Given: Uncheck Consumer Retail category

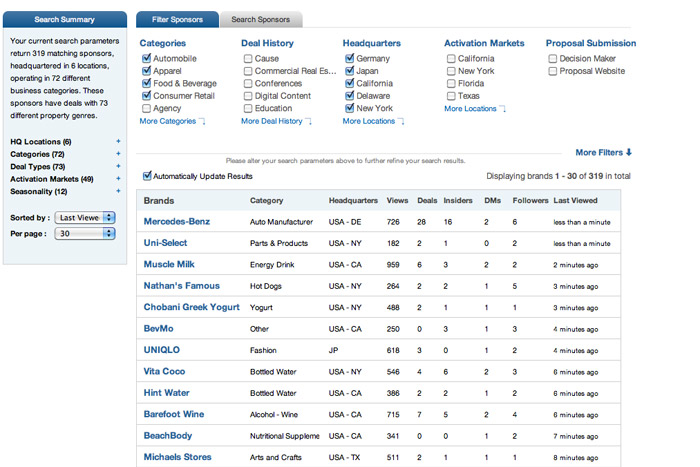Looking at the screenshot, I should coord(146,96).
